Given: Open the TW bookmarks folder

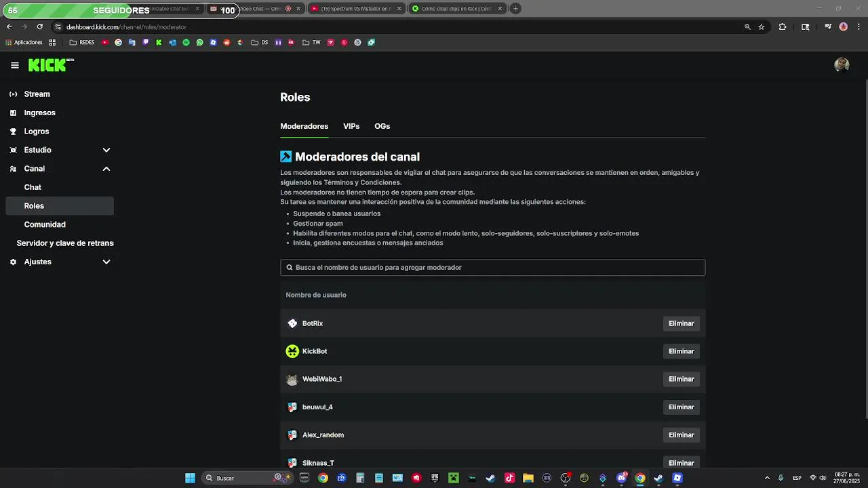Looking at the screenshot, I should (x=311, y=43).
